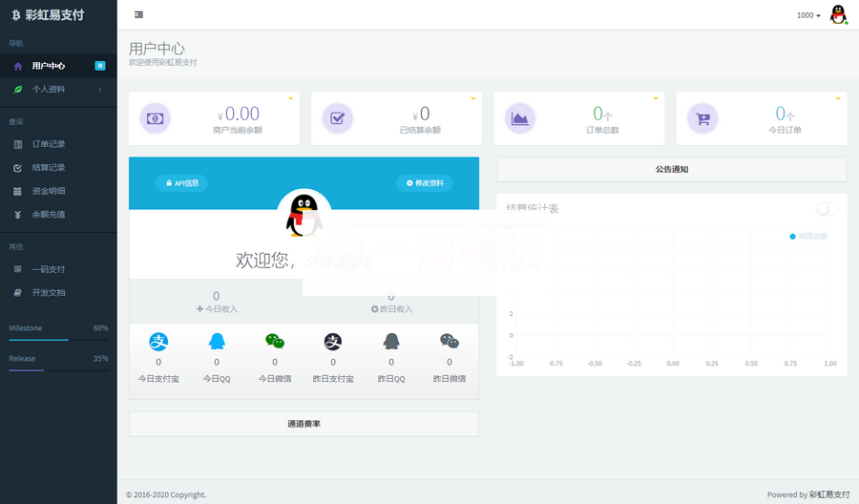The width and height of the screenshot is (859, 504).
Task: Open 订单记录 in the sidebar
Action: (49, 144)
